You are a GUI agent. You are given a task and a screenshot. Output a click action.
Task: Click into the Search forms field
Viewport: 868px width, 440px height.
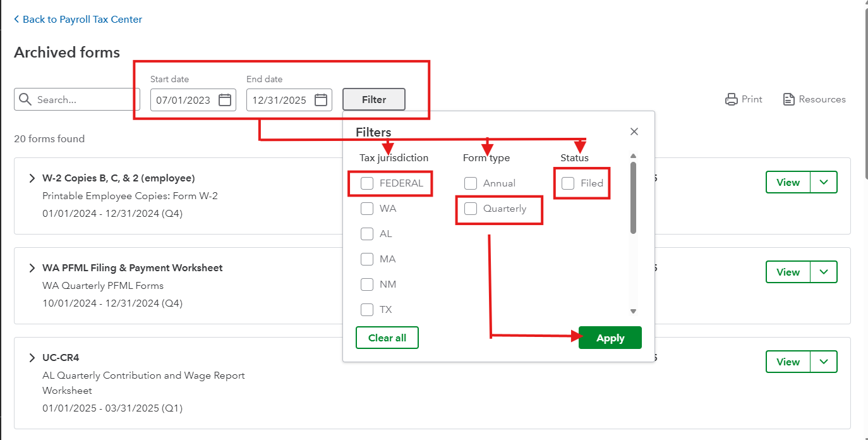85,99
